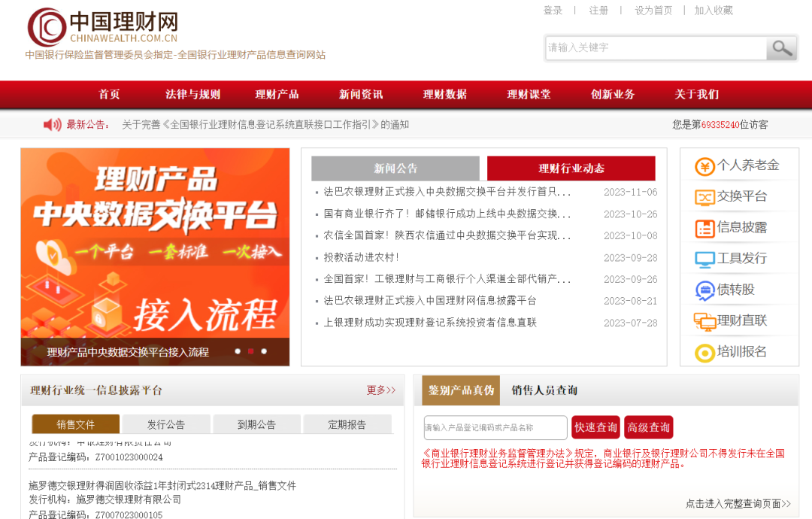Open 个人养老金 yen coin icon

(704, 167)
